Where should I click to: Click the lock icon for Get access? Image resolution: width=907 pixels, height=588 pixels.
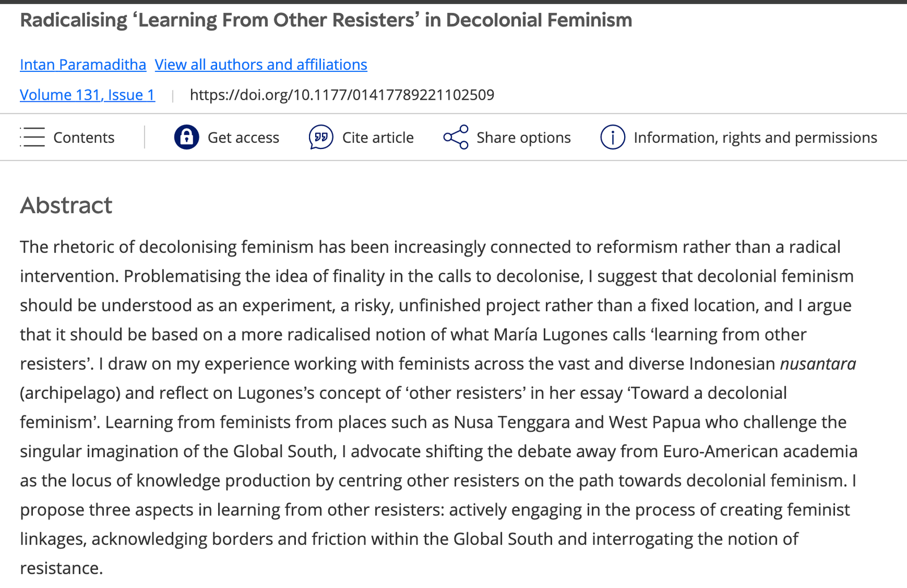pos(187,137)
